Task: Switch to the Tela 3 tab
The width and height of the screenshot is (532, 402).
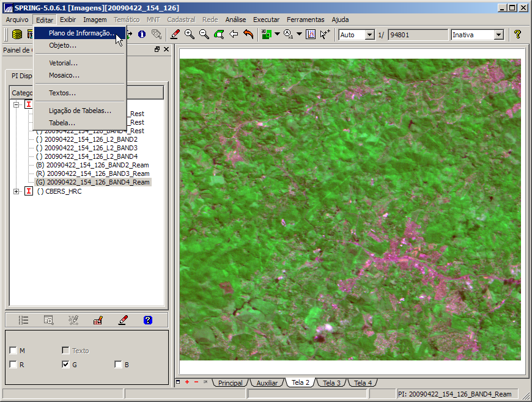Action: [x=331, y=383]
